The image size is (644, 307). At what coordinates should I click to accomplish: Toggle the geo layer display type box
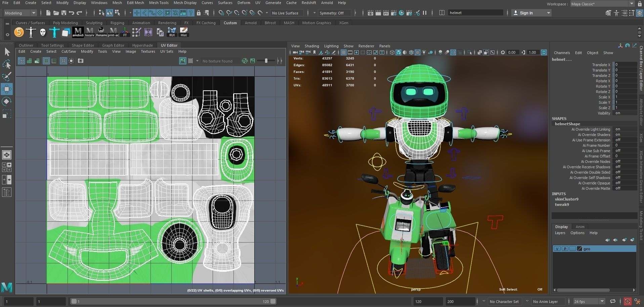coord(573,249)
